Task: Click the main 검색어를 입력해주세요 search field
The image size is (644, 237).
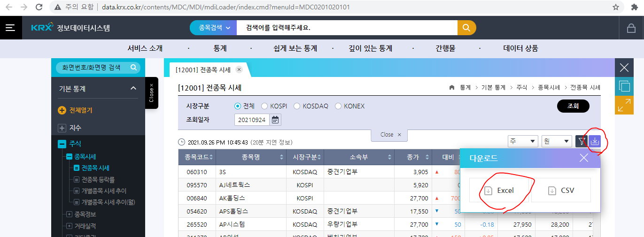Action: (347, 28)
